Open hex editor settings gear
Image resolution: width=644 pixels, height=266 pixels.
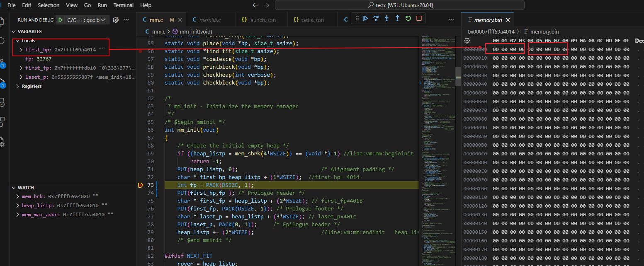point(467,41)
